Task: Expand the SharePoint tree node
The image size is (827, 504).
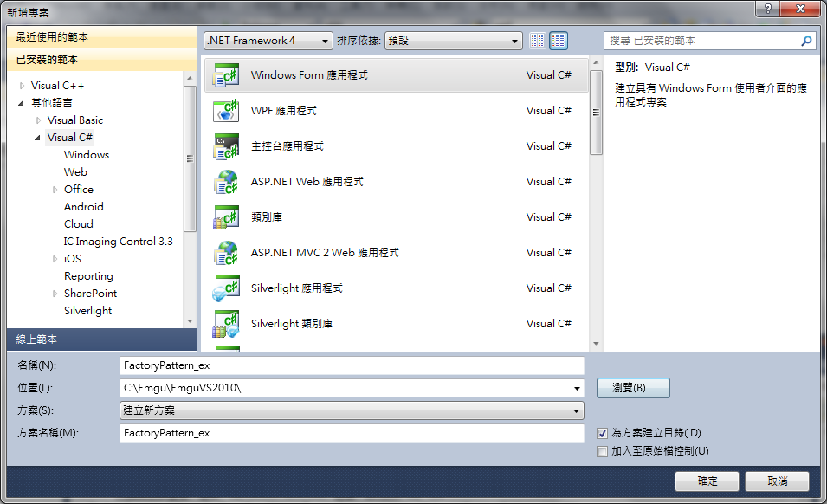Action: (55, 294)
